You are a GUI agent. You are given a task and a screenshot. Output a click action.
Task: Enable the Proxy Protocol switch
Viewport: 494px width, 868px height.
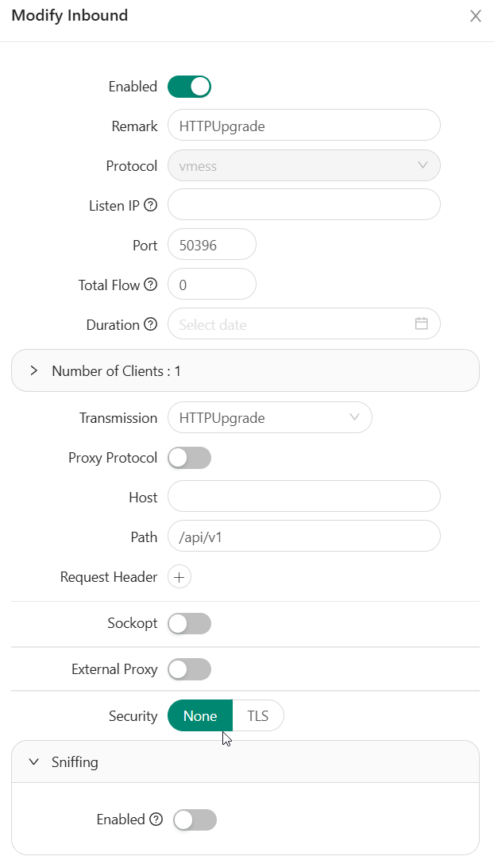pos(189,458)
